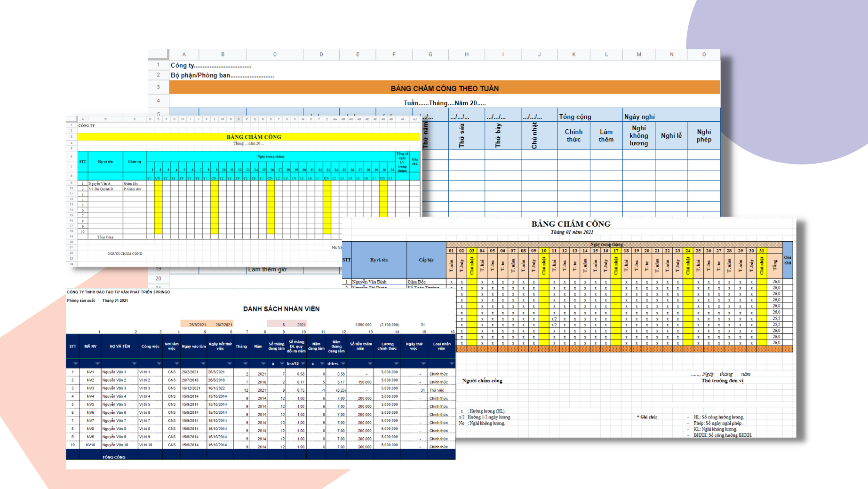Click the yellow BẢNG CHẤM CÔNG title banner
This screenshot has width=868, height=489.
249,137
